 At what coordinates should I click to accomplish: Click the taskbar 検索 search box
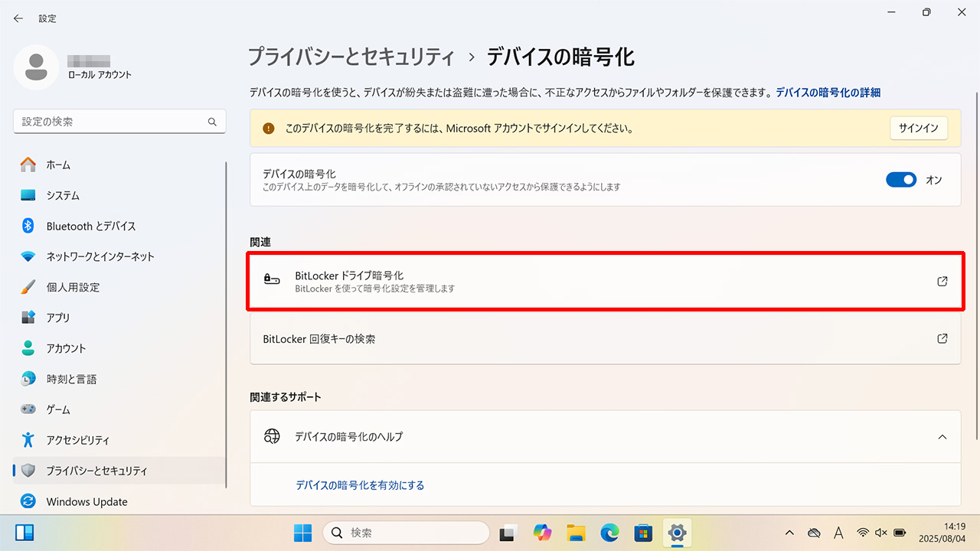click(406, 533)
